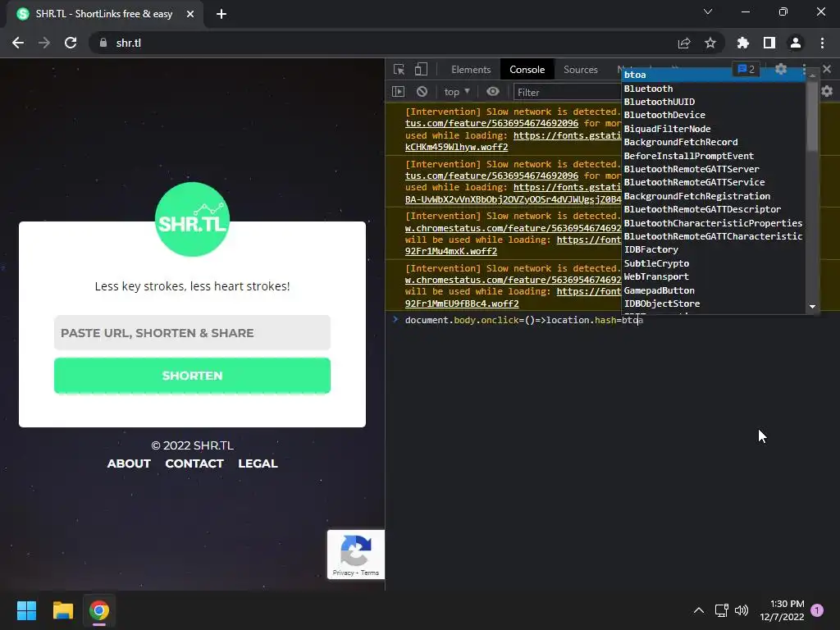840x630 pixels.
Task: Select IDBFactory suggestion
Action: pyautogui.click(x=713, y=249)
